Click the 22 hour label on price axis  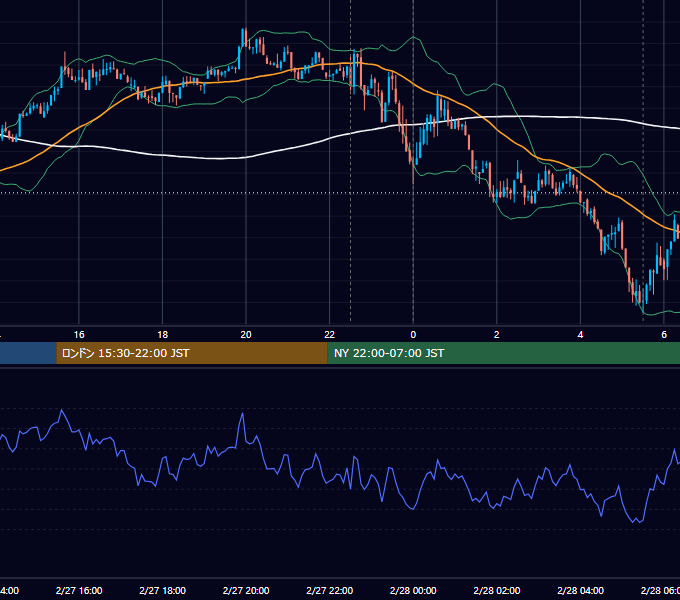point(330,335)
